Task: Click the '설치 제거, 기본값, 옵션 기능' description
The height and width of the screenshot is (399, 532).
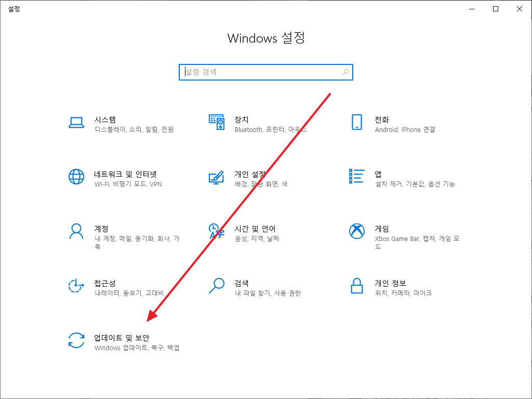Action: click(415, 184)
